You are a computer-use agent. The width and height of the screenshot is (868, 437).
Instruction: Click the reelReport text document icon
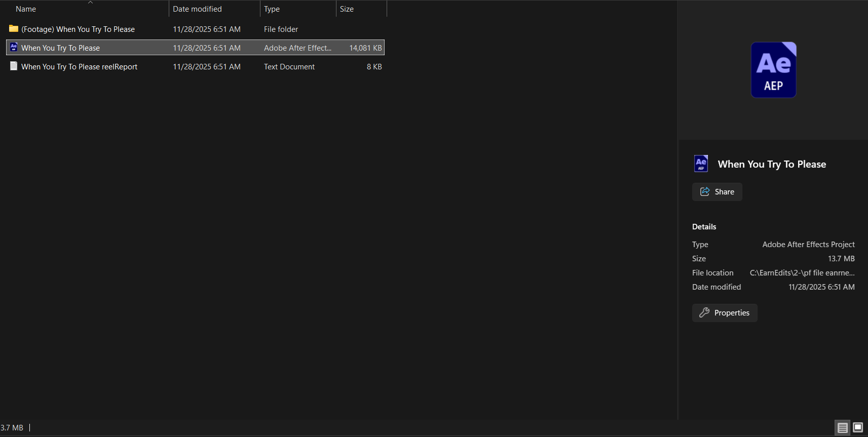(14, 66)
